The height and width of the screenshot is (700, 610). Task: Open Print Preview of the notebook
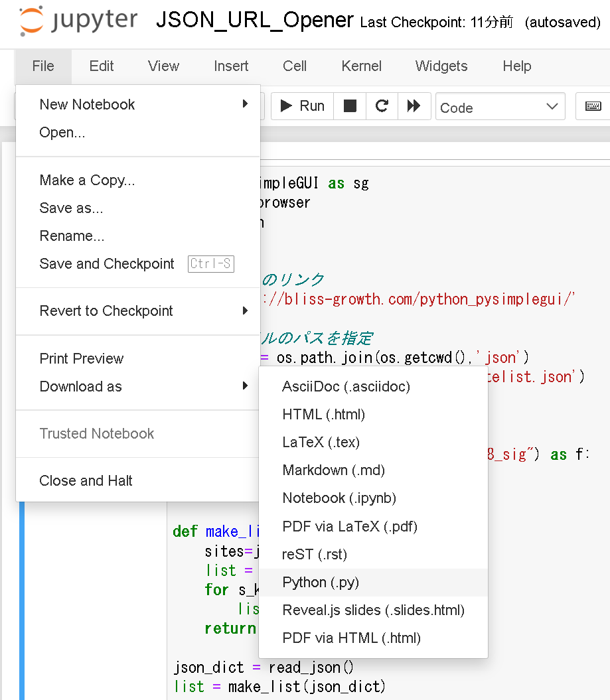pos(81,358)
